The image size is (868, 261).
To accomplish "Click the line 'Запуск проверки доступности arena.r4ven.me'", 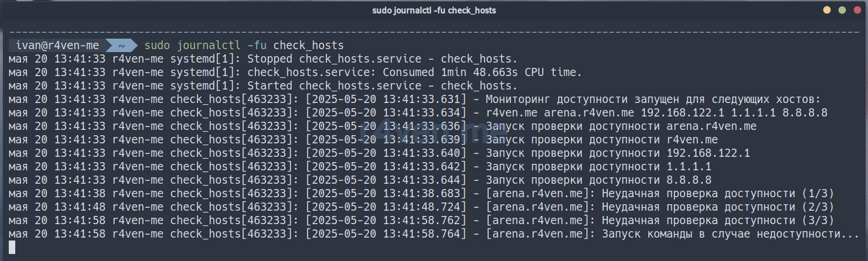I will click(621, 126).
